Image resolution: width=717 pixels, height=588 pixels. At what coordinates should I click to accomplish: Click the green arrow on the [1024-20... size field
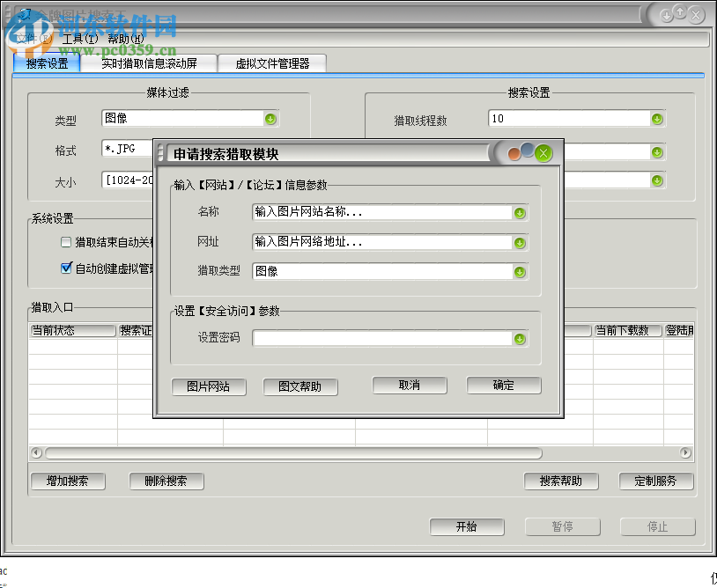pos(269,180)
